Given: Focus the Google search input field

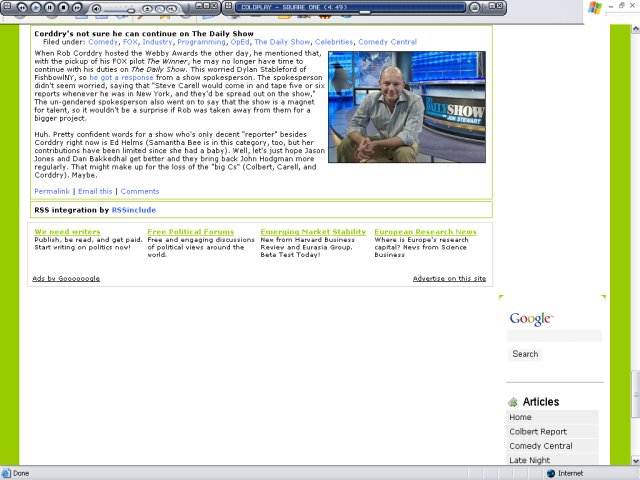Looking at the screenshot, I should 554,336.
